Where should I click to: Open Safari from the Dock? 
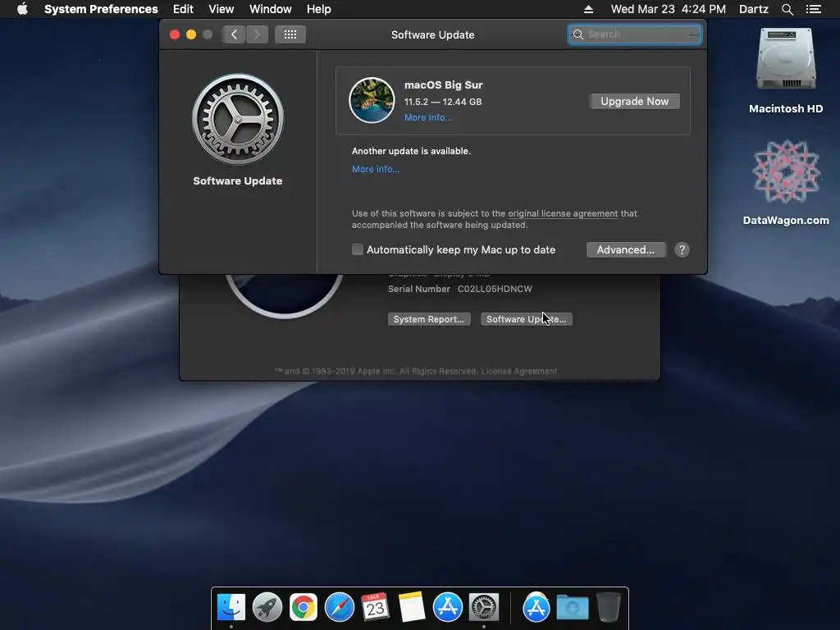340,608
